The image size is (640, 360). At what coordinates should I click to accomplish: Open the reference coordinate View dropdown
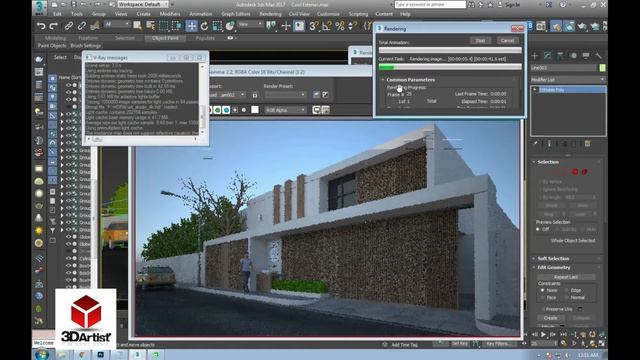(250, 24)
